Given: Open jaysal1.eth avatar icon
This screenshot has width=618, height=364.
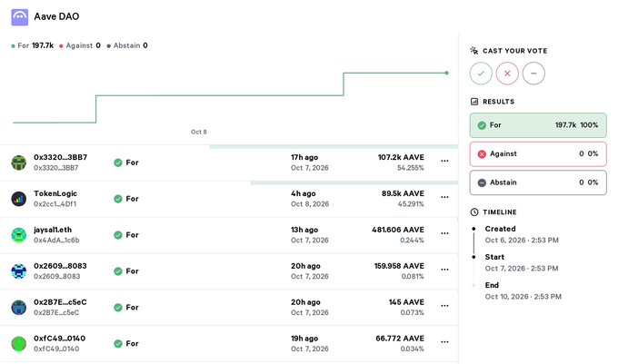Looking at the screenshot, I should (x=18, y=235).
